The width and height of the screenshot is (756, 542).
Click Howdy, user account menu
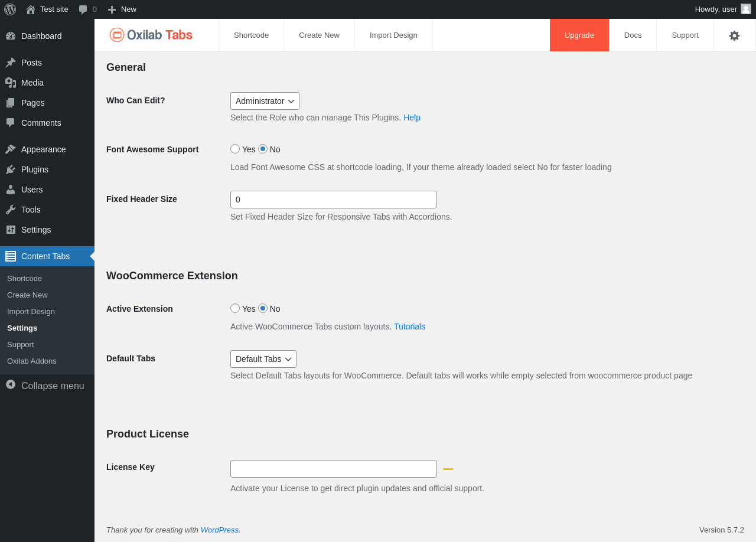(x=722, y=9)
